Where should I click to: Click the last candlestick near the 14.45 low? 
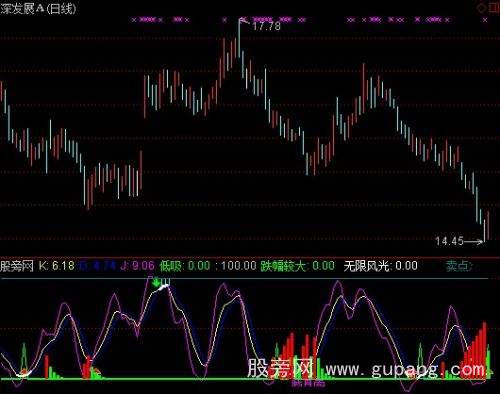[x=488, y=225]
